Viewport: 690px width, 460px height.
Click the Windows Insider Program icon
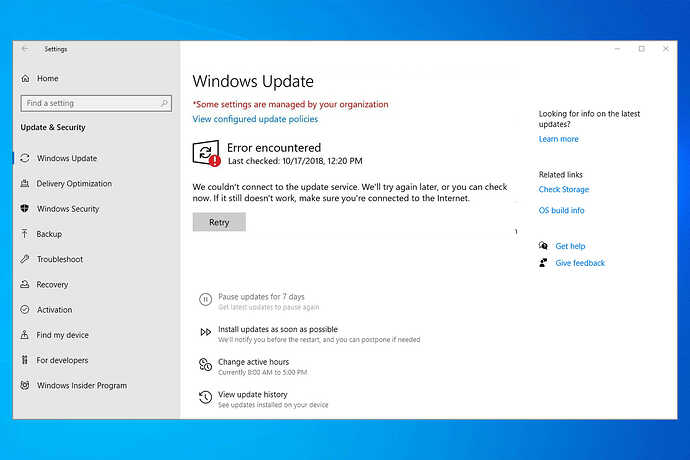click(x=25, y=385)
